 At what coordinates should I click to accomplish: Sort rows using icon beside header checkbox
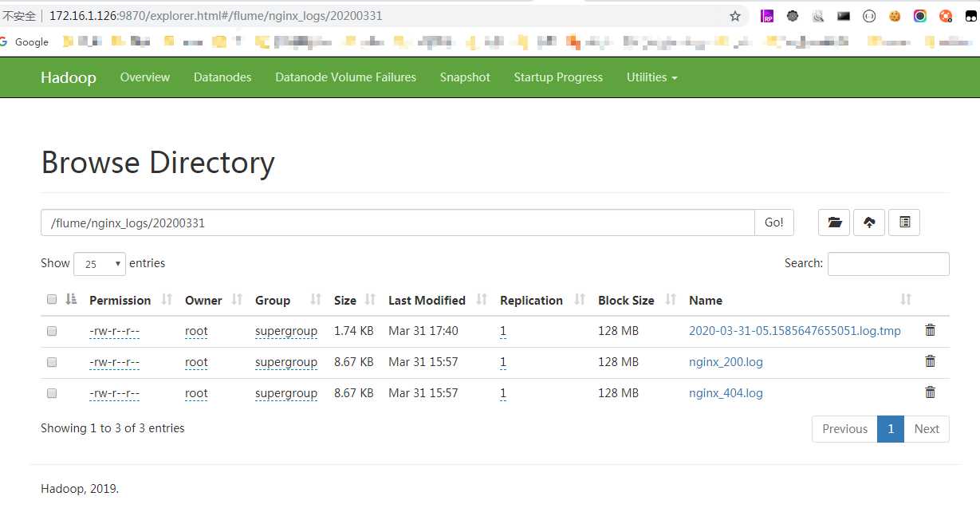pyautogui.click(x=71, y=299)
